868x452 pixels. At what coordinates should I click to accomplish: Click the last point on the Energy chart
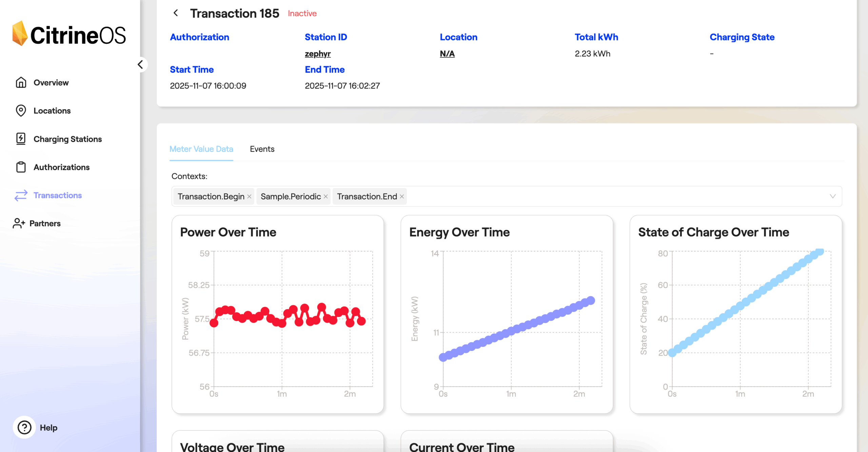pos(591,300)
